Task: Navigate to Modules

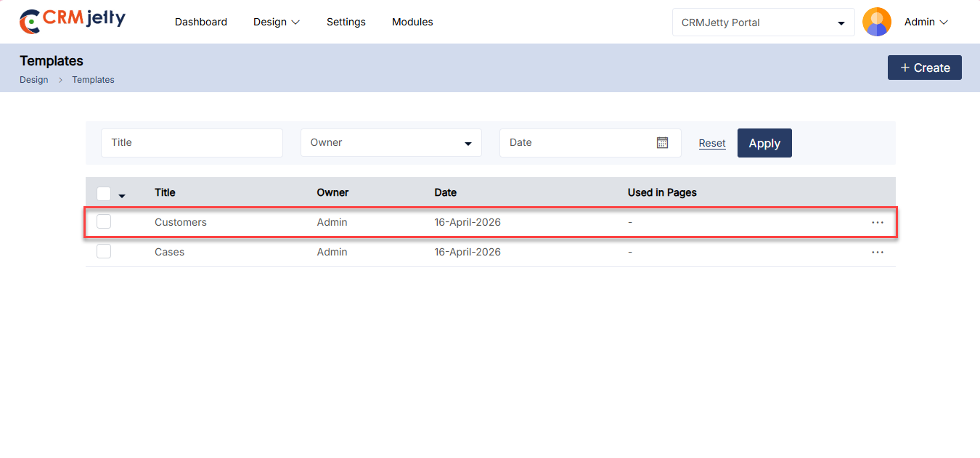Action: pyautogui.click(x=412, y=23)
